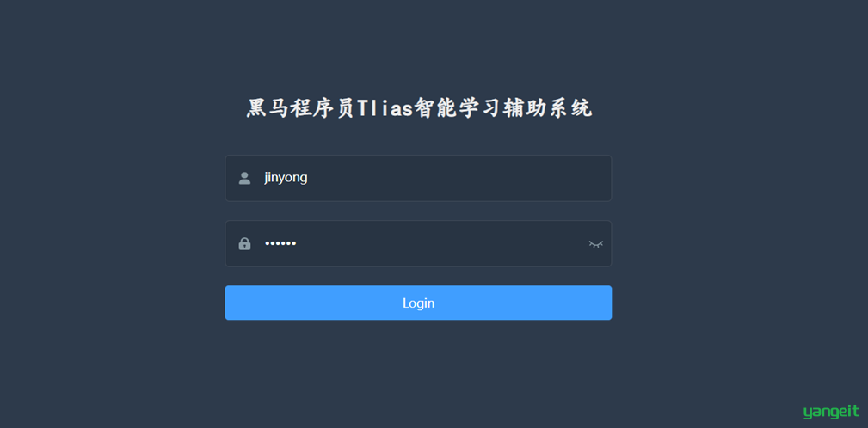Show the hidden password using closed-eye icon
This screenshot has width=868, height=428.
[x=595, y=244]
